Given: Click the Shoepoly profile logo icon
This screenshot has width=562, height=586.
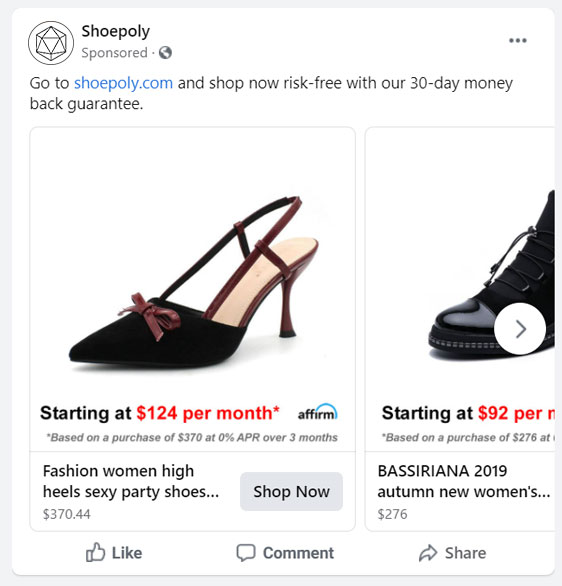Looking at the screenshot, I should click(x=51, y=43).
